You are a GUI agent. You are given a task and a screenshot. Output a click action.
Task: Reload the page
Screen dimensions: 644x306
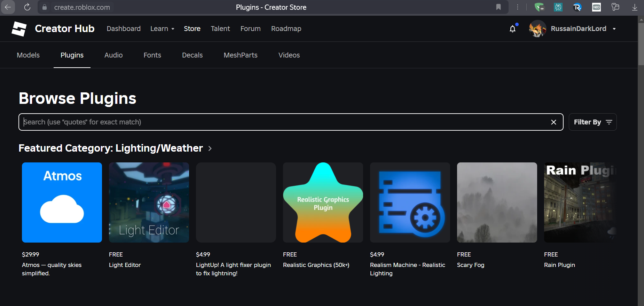27,7
